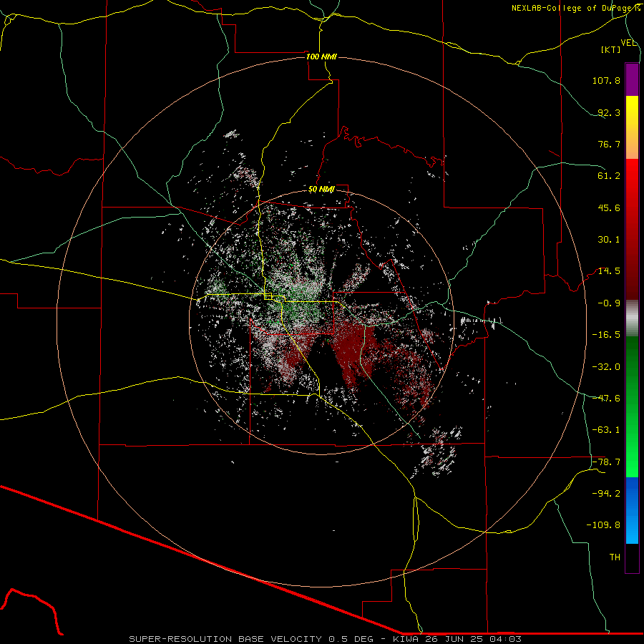Viewport: 644px width, 644px height.
Task: Click the 50 NMI range ring label
Action: (321, 190)
